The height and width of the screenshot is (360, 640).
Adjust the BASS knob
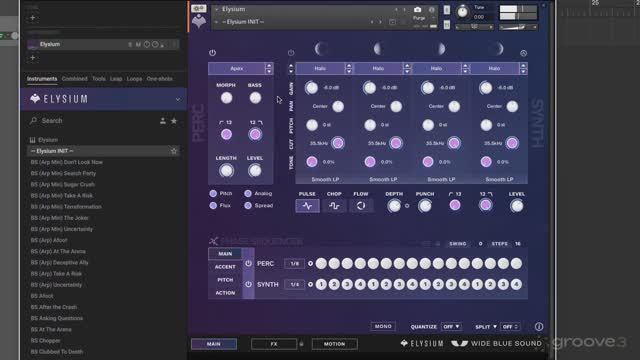pos(255,98)
